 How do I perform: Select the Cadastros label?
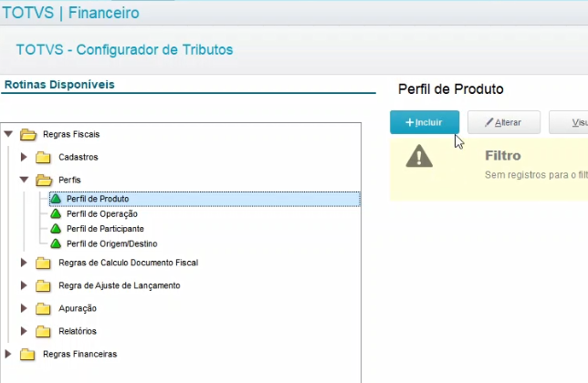[78, 157]
